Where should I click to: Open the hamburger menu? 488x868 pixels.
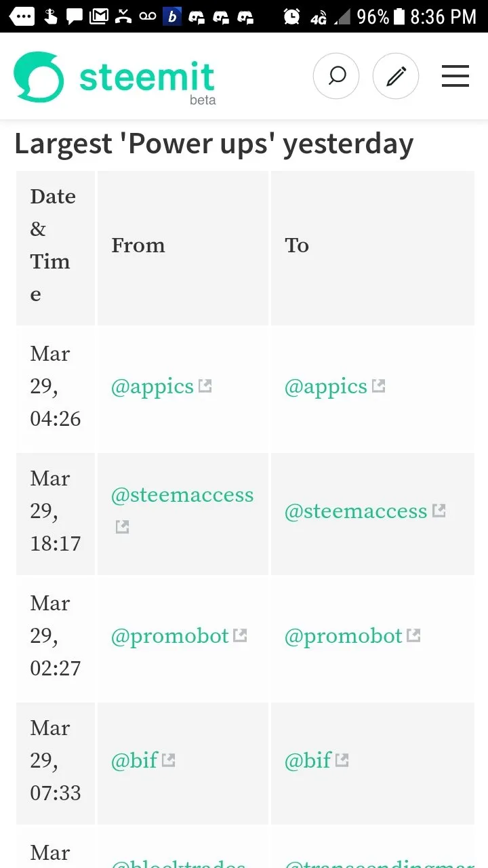455,76
